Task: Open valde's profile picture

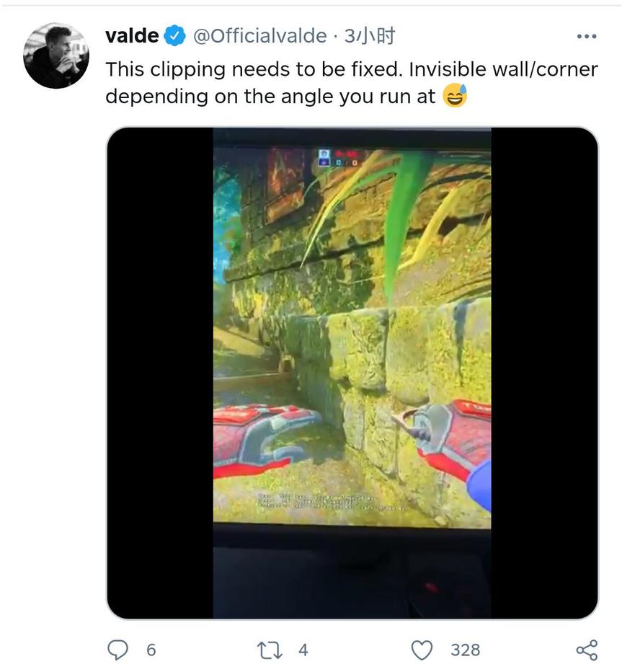Action: click(56, 56)
